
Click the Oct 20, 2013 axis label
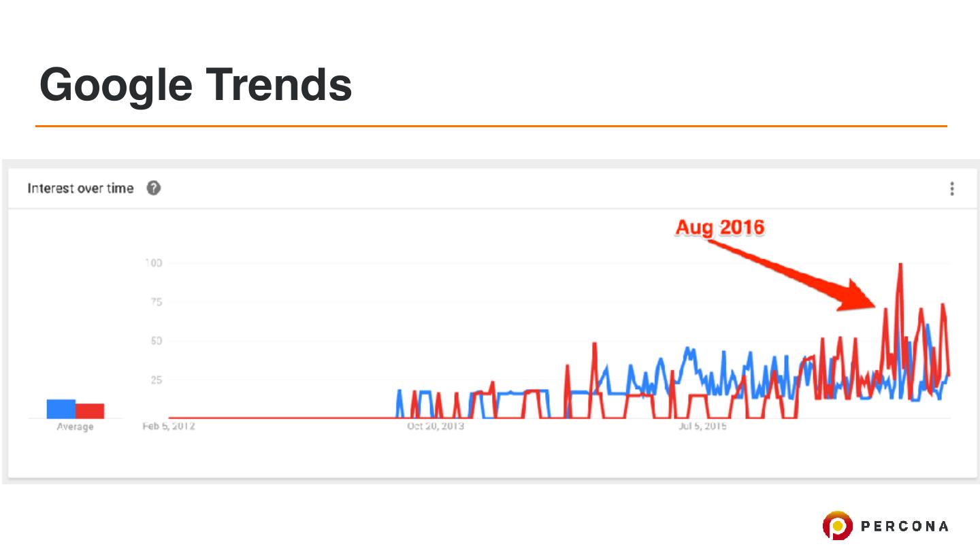(x=435, y=427)
